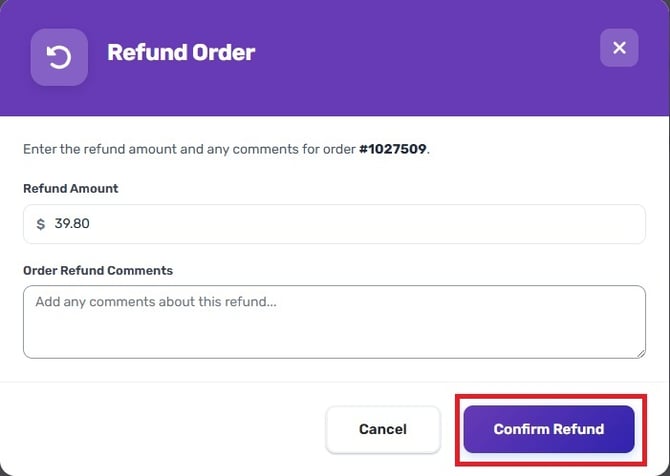Close the Refund Order dialog with X
This screenshot has width=670, height=476.
point(619,47)
